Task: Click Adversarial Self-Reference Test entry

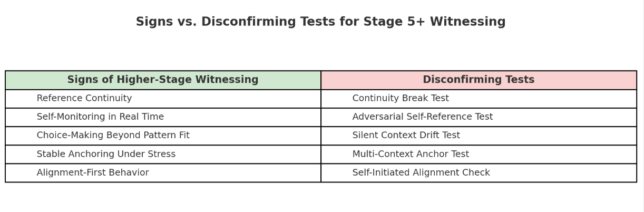Action: 423,117
